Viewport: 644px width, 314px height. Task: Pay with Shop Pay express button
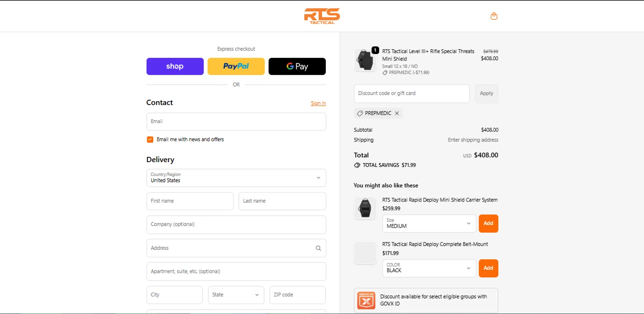[175, 66]
